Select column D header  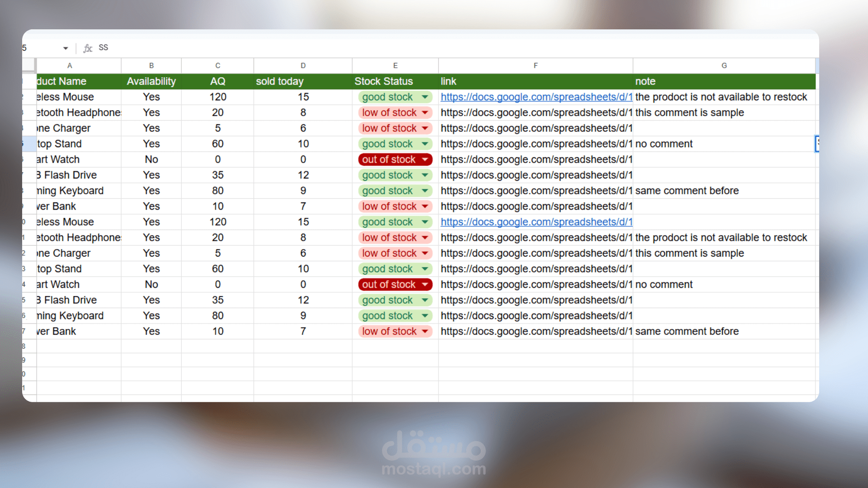303,66
